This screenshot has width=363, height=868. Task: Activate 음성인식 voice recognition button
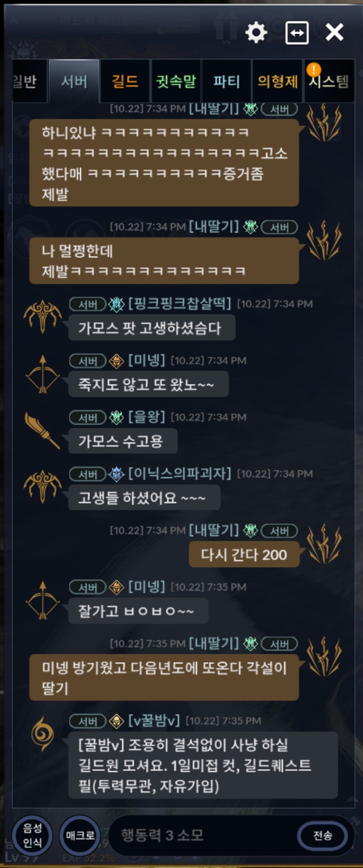pos(32,836)
